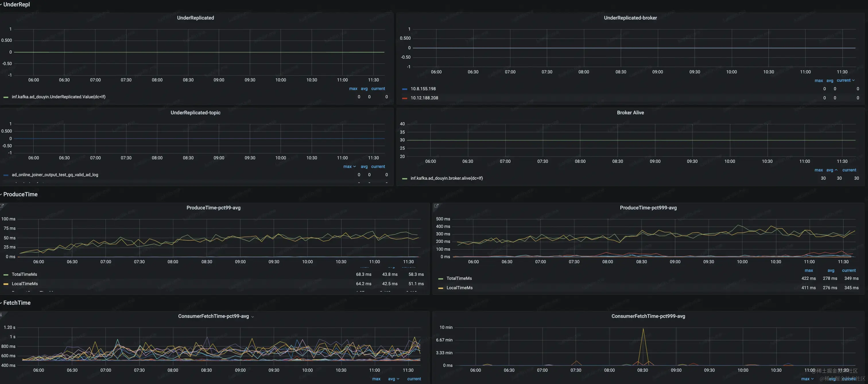Open the ConsumerFetchTime-pct99-avg panel title menu
The height and width of the screenshot is (384, 868).
coord(214,316)
